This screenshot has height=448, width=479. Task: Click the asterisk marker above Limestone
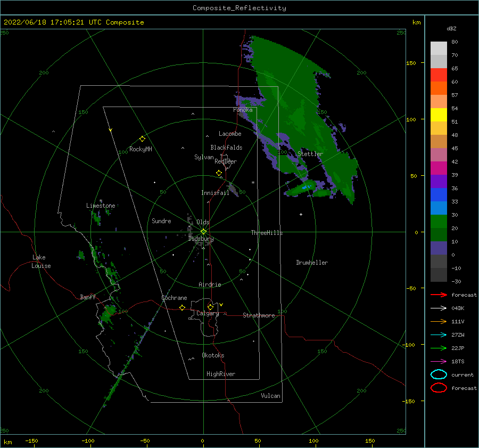point(101,201)
